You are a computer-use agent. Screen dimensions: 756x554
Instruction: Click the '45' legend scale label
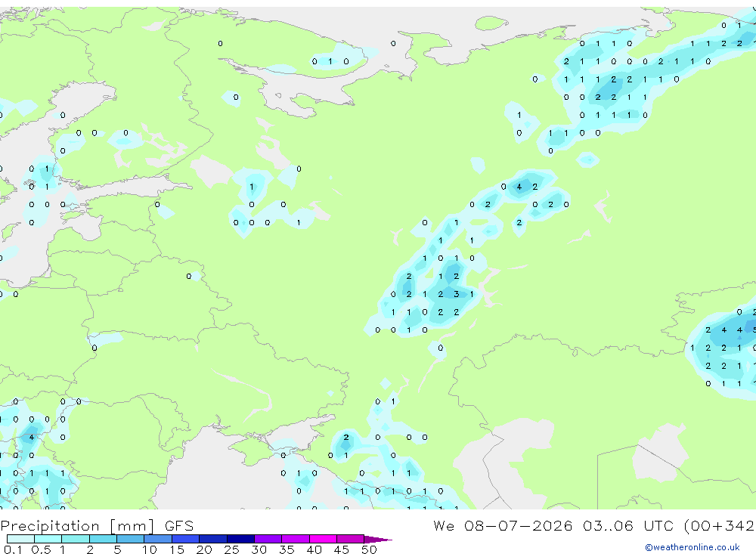pyautogui.click(x=342, y=549)
